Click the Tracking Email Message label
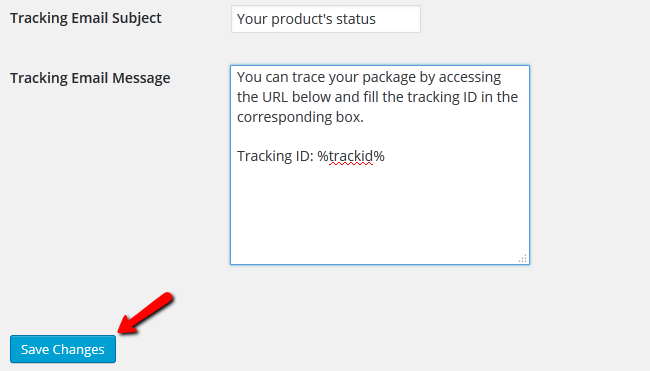The image size is (650, 371). (x=90, y=78)
